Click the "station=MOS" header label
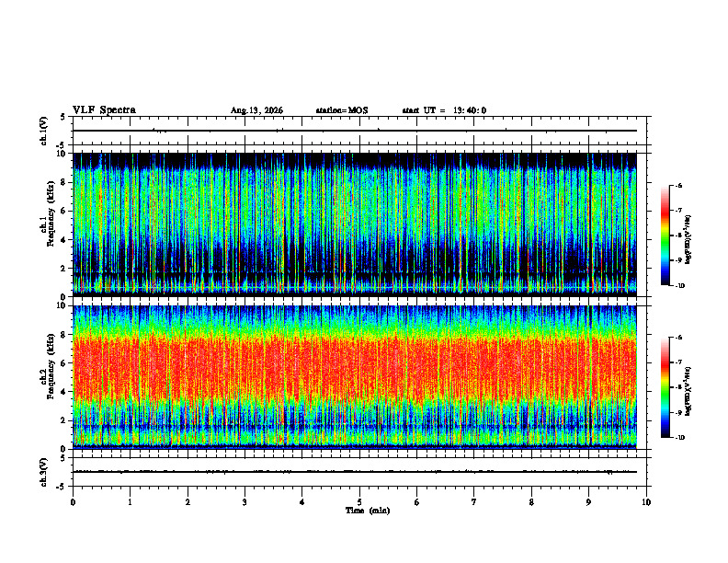The width and height of the screenshot is (728, 563). tap(342, 110)
